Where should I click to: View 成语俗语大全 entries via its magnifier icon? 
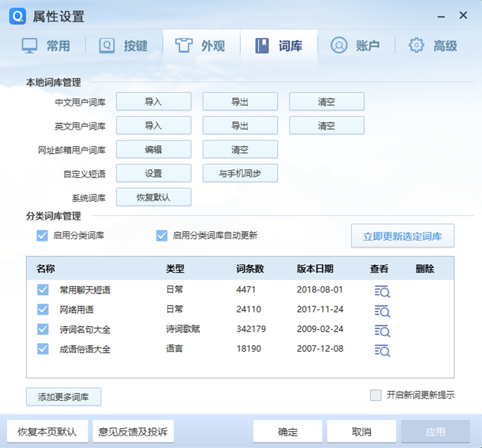(x=382, y=350)
